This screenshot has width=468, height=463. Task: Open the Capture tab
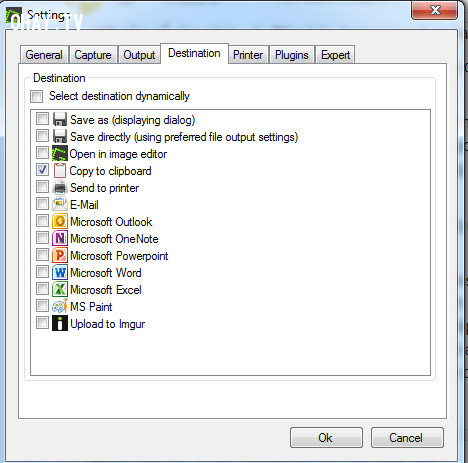tap(93, 55)
